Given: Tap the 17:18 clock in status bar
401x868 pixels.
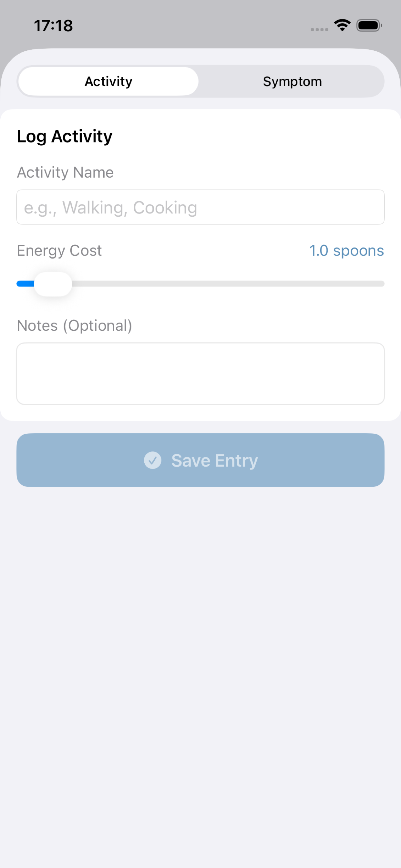Looking at the screenshot, I should 53,26.
